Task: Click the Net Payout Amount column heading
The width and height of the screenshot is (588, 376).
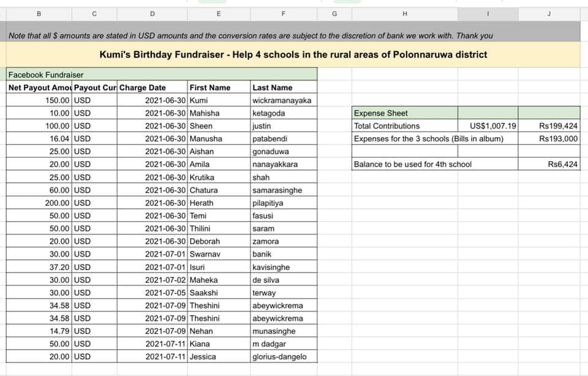Action: coord(39,88)
